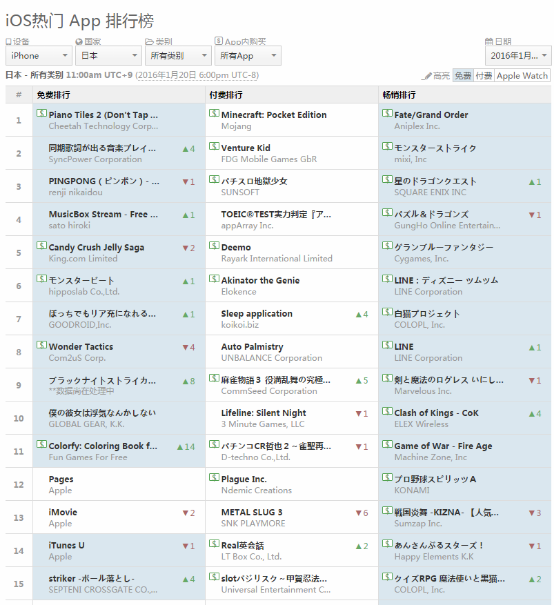
Task: Click in-app purchase icon beside Clash of Kings
Action: (x=387, y=411)
